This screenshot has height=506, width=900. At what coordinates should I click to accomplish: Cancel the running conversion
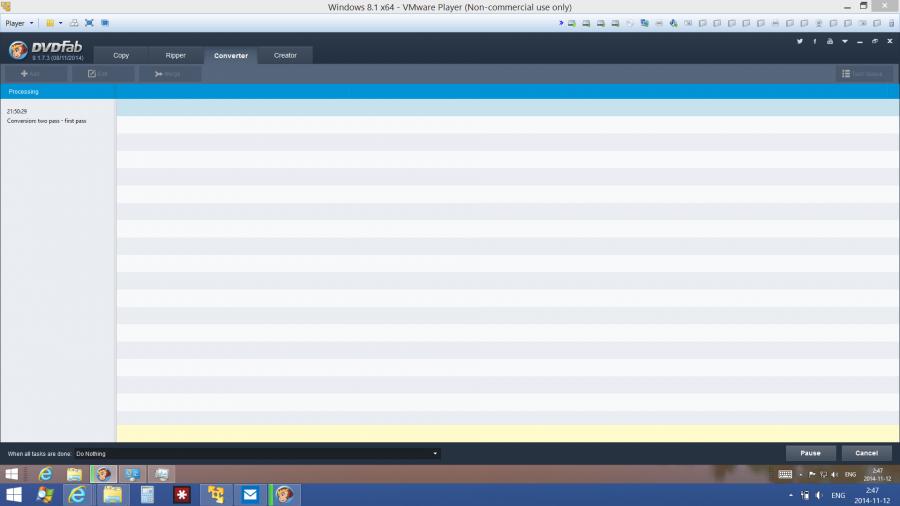click(x=867, y=453)
